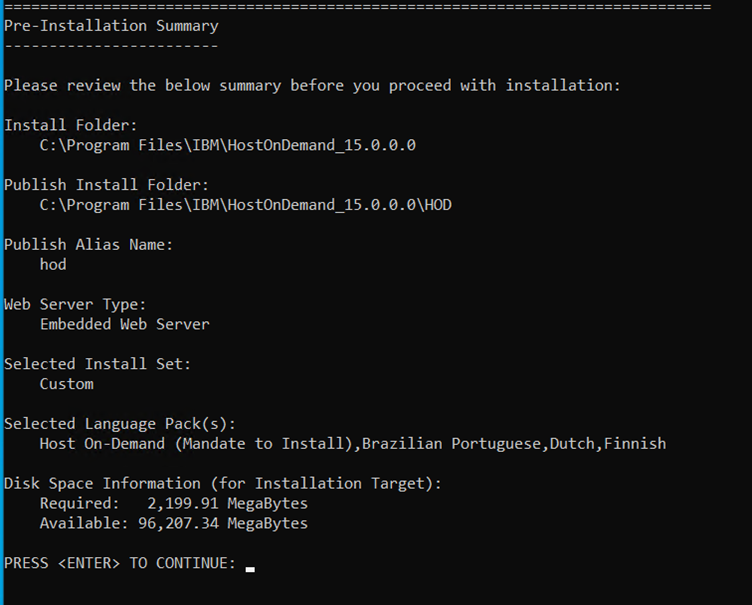The height and width of the screenshot is (605, 752).
Task: Click the 'Web Server Type:' label
Action: [x=75, y=304]
